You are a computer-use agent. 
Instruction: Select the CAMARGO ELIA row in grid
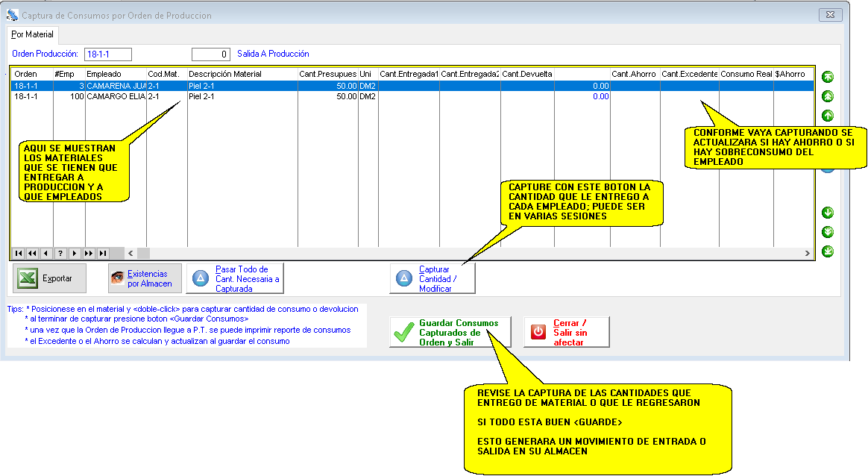[114, 96]
